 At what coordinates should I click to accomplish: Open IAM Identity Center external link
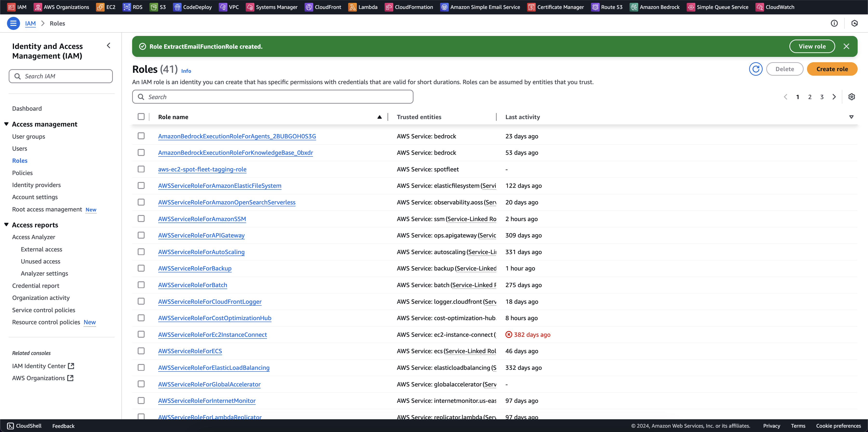71,366
